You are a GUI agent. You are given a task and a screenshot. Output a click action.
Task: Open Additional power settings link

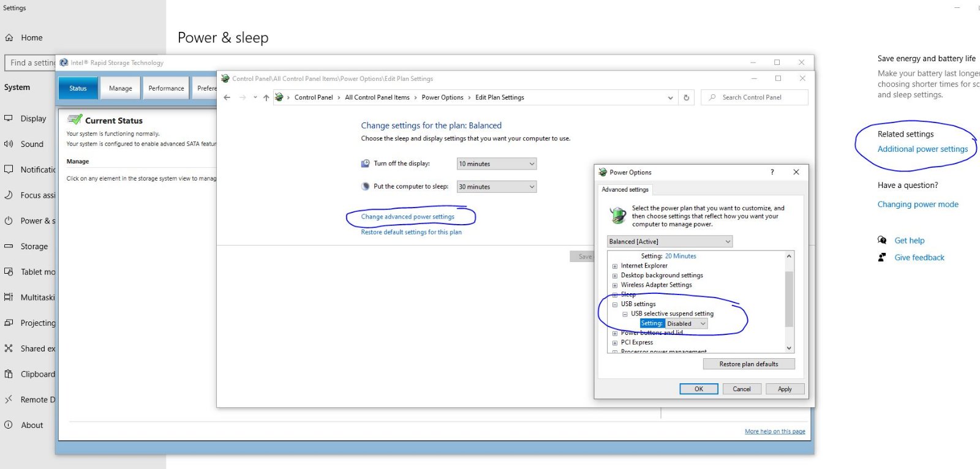click(x=922, y=149)
